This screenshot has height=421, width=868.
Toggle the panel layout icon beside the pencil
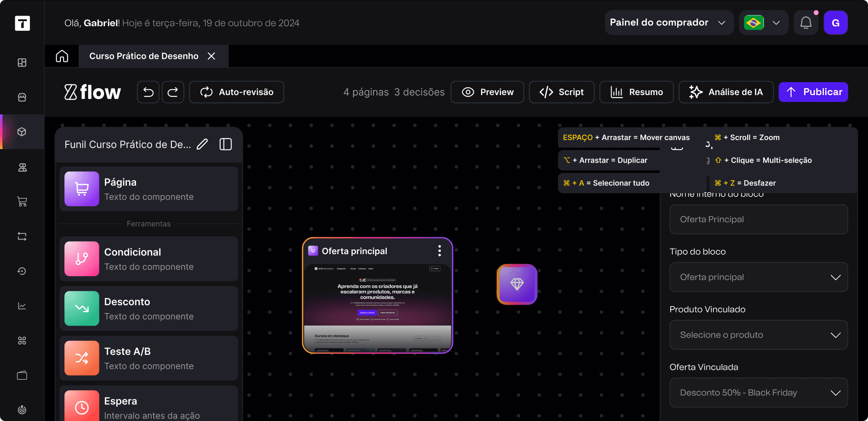coord(225,144)
